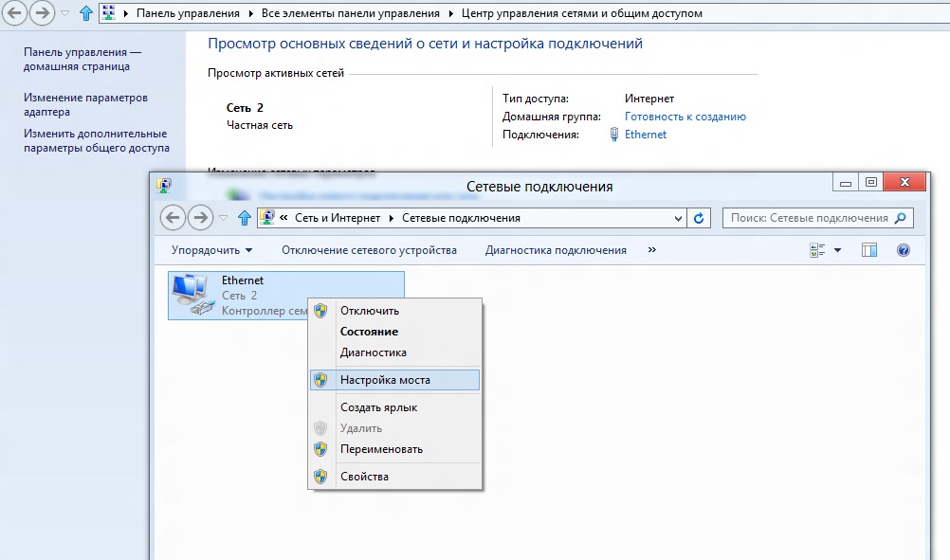Image resolution: width=950 pixels, height=560 pixels.
Task: Choose Переименовать in context menu
Action: point(395,449)
